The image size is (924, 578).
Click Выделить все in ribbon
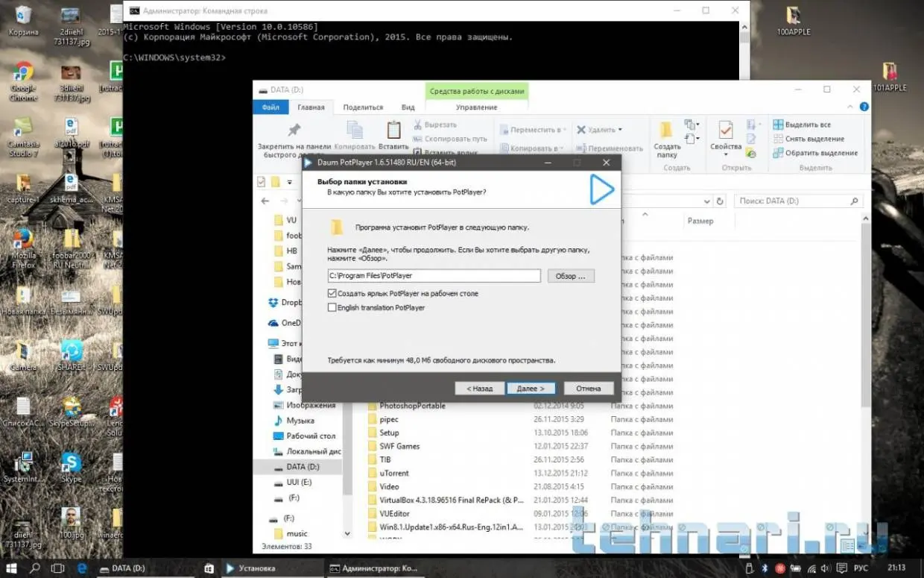tap(802, 125)
